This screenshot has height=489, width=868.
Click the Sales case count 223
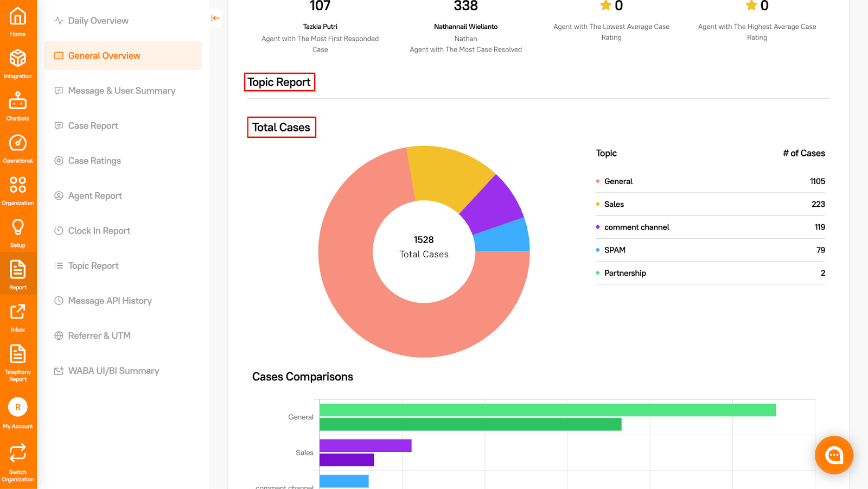818,204
